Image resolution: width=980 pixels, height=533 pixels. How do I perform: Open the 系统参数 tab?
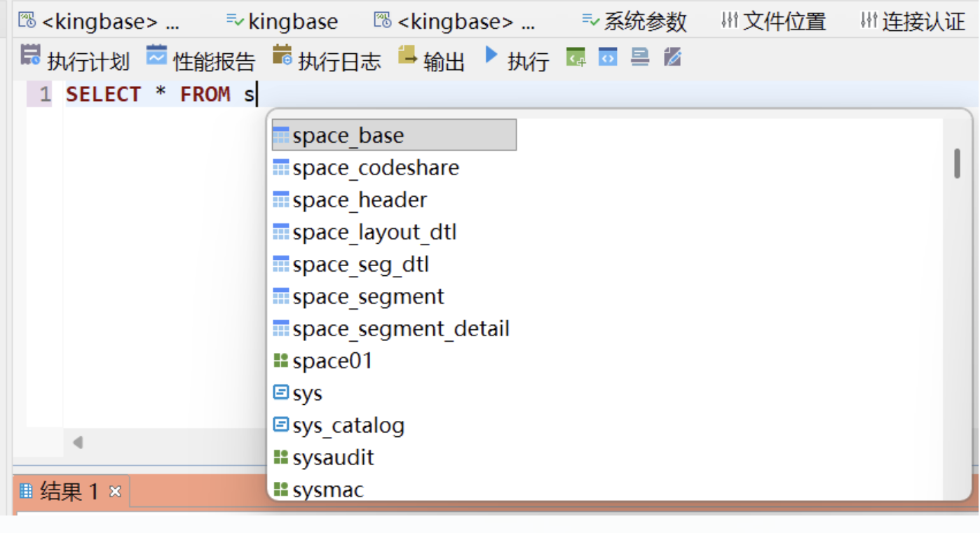point(634,22)
